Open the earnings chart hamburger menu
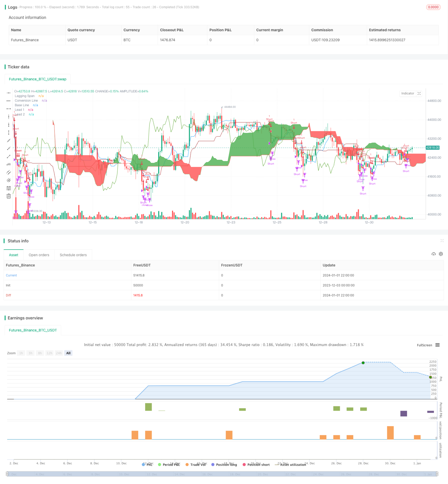The height and width of the screenshot is (484, 448). pyautogui.click(x=437, y=345)
